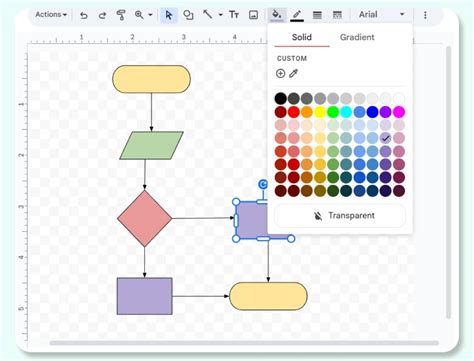This screenshot has height=361, width=474.
Task: Open the Arial font dropdown
Action: (381, 15)
